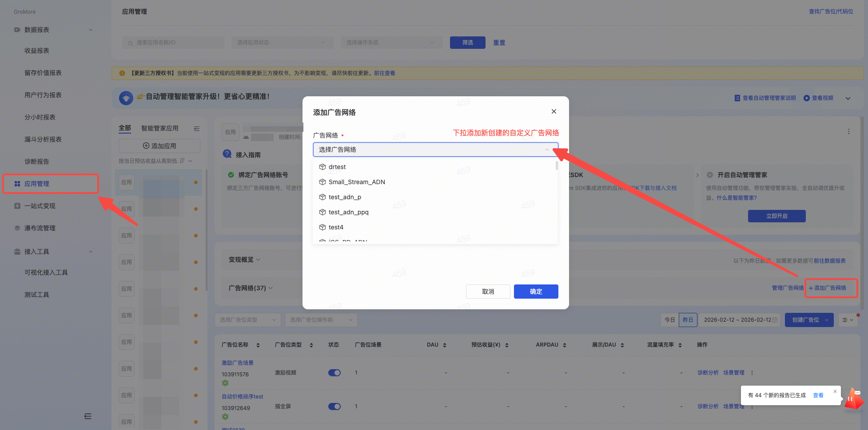Click the 取消 button

488,292
